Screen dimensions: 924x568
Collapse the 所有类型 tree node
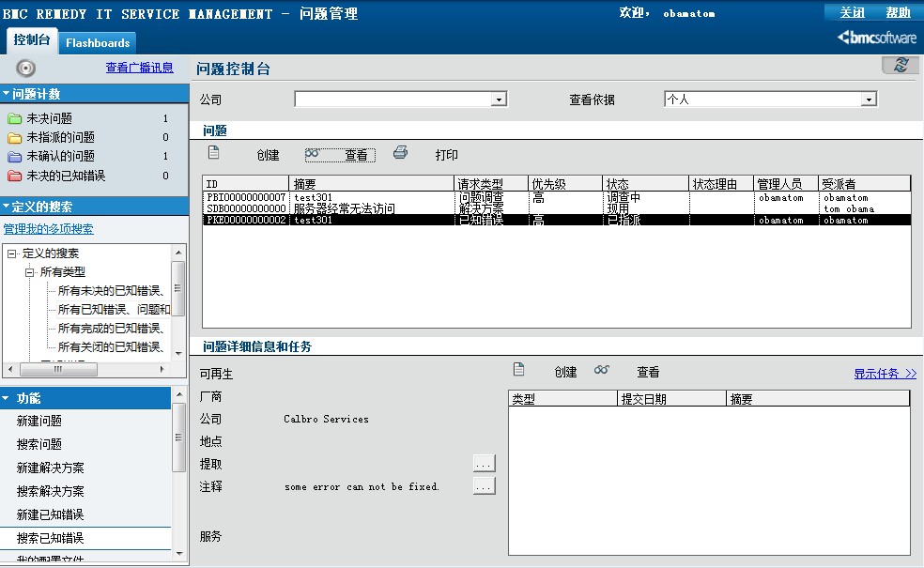[x=29, y=271]
